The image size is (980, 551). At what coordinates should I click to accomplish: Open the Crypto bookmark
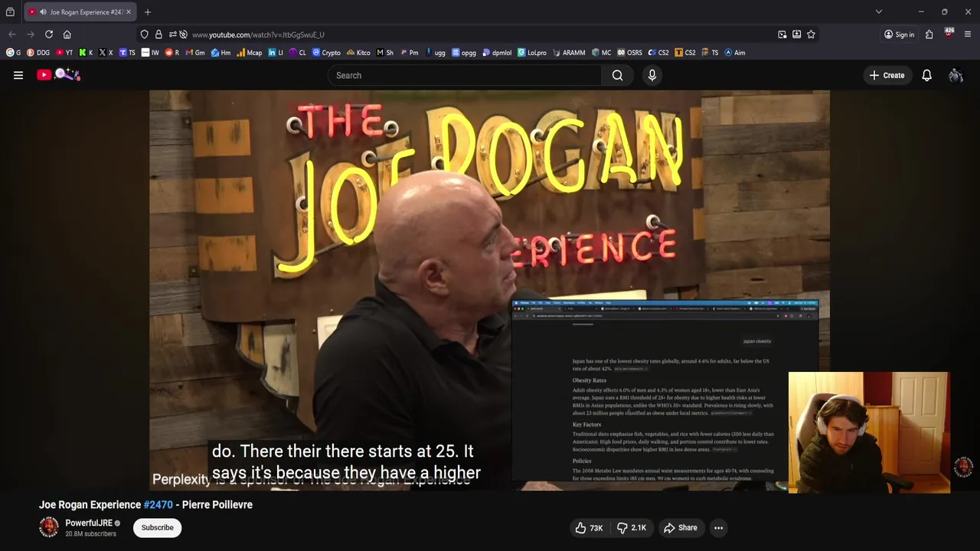click(x=326, y=53)
